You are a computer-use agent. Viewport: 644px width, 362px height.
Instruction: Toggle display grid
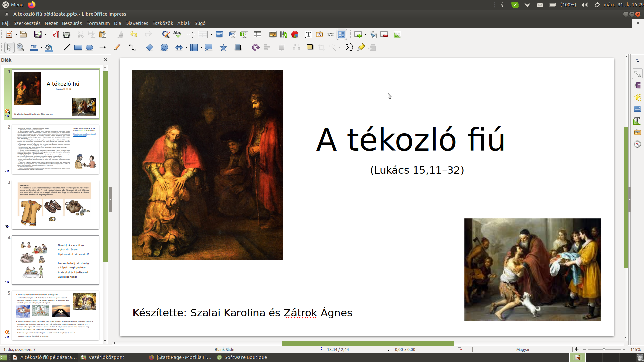[191, 34]
